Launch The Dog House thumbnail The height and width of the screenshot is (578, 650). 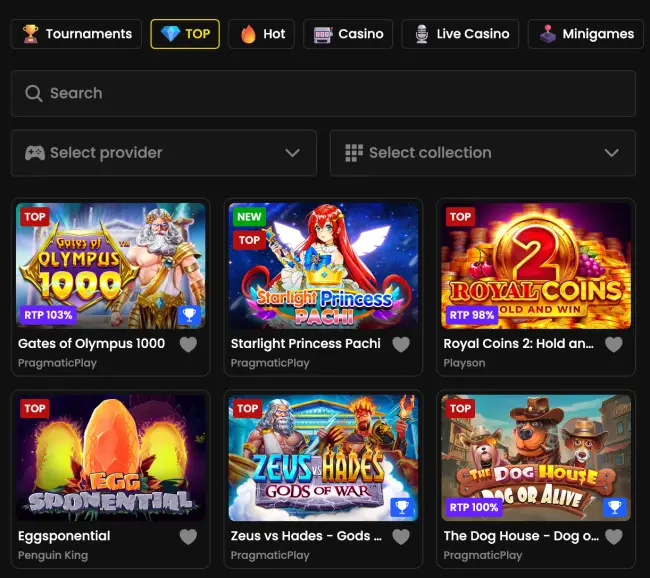coord(536,458)
